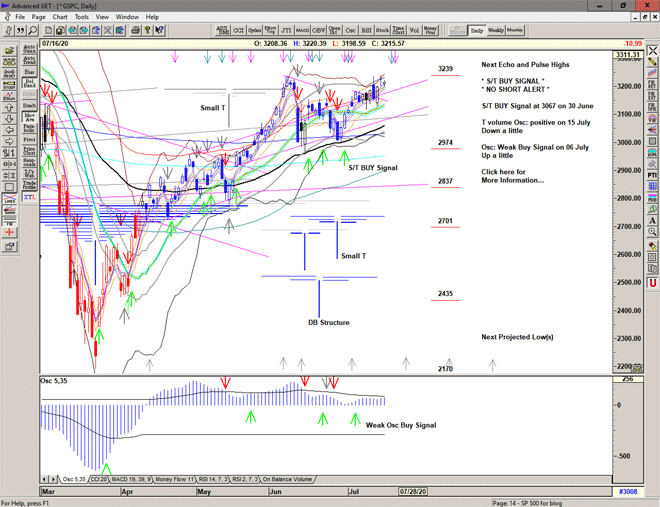This screenshot has height=507, width=660.
Task: Open the Tools menu
Action: 82,17
